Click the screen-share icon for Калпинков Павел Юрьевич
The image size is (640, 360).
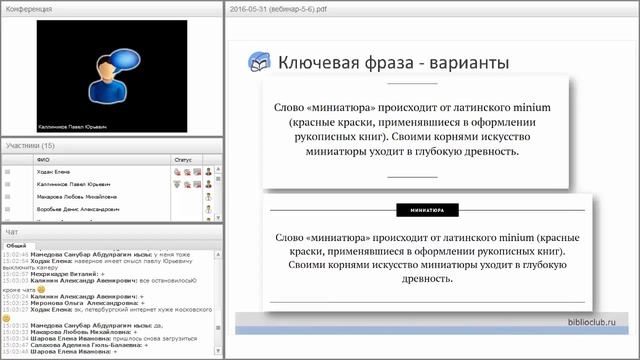tap(197, 184)
